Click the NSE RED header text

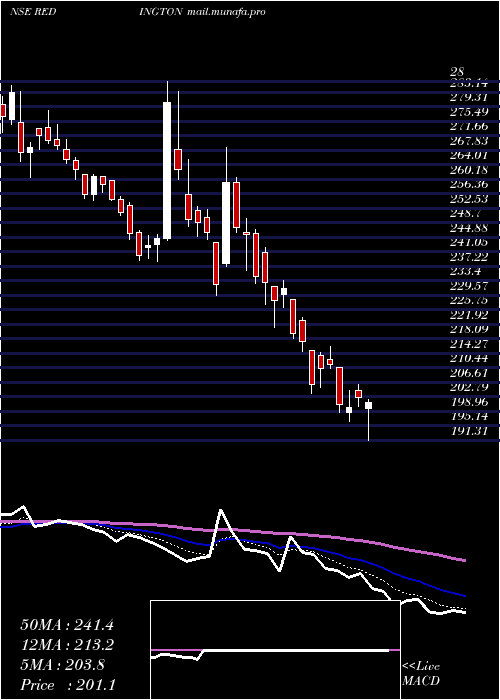pyautogui.click(x=33, y=12)
